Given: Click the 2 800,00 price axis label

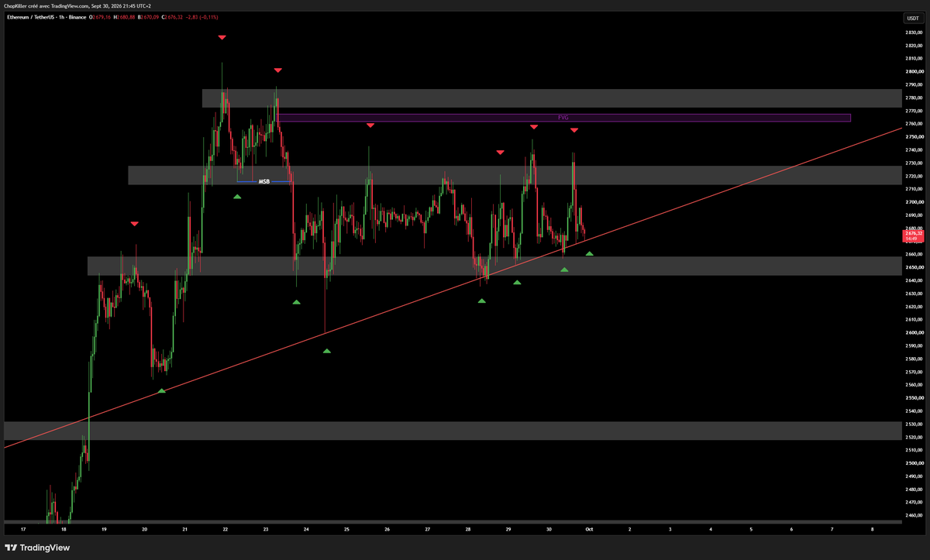Looking at the screenshot, I should pyautogui.click(x=913, y=71).
